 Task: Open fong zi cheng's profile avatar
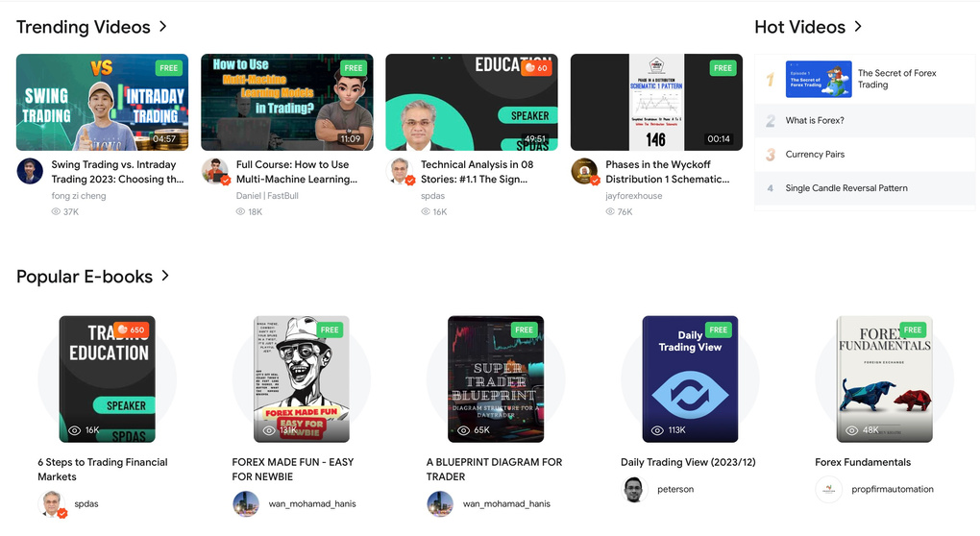[x=30, y=171]
